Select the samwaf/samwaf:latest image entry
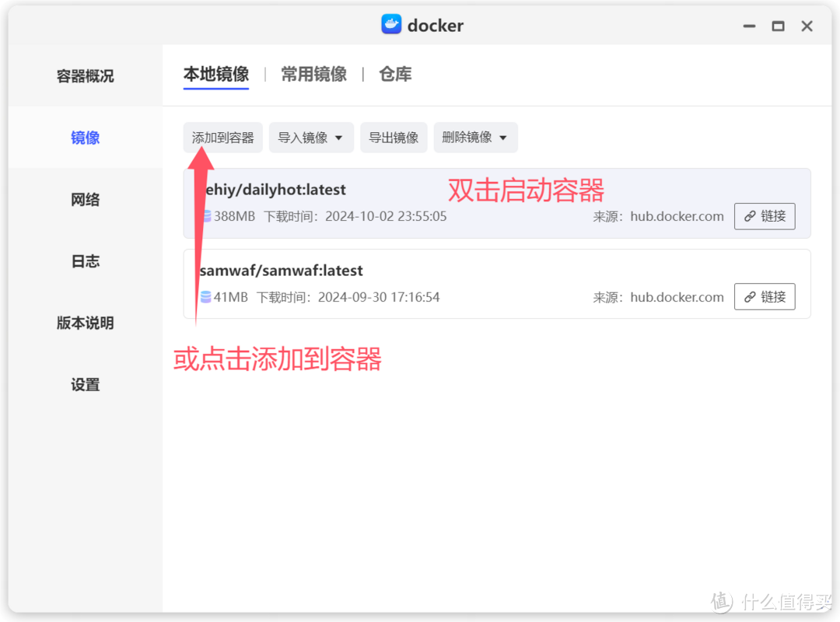This screenshot has height=622, width=840. click(x=467, y=284)
